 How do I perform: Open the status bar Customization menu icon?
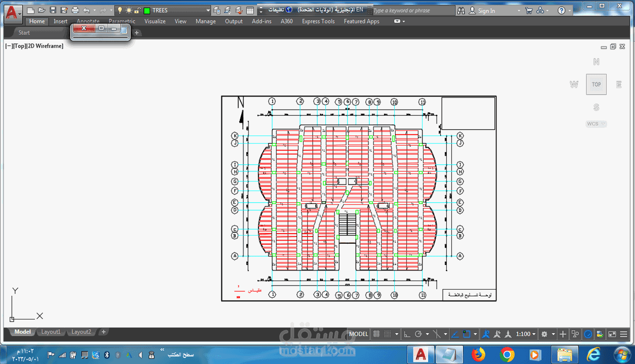(624, 334)
